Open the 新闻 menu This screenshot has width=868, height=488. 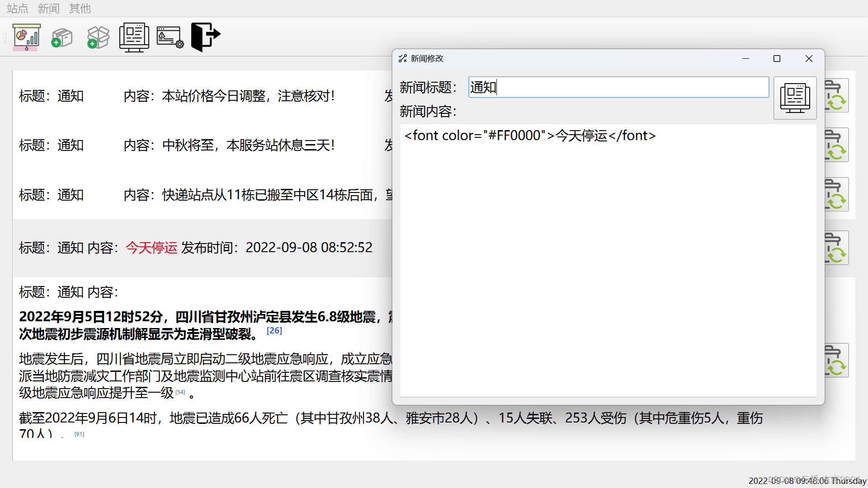click(49, 9)
